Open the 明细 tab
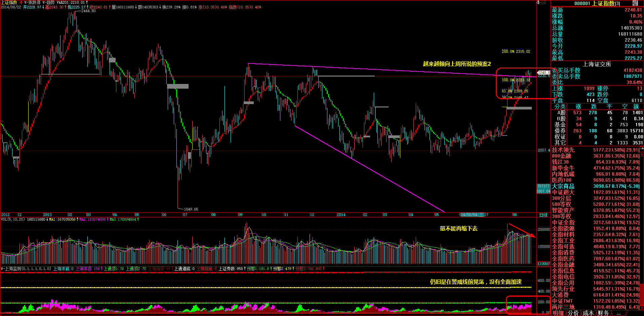 [558, 313]
